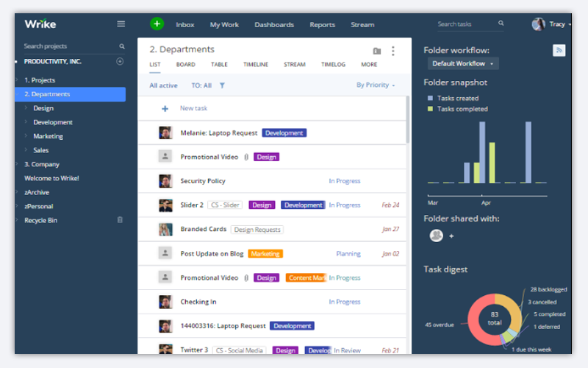Switch to the BOARD view tab

pos(186,65)
